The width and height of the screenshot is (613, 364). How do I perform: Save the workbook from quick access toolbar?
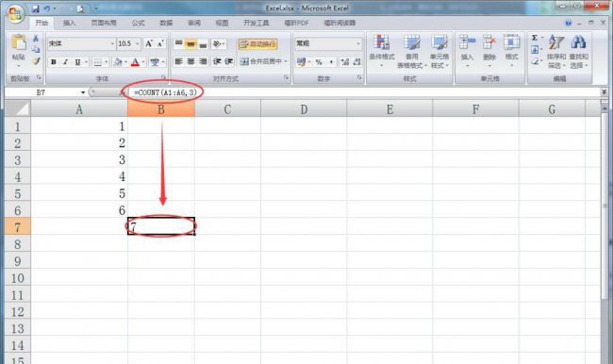coord(36,8)
